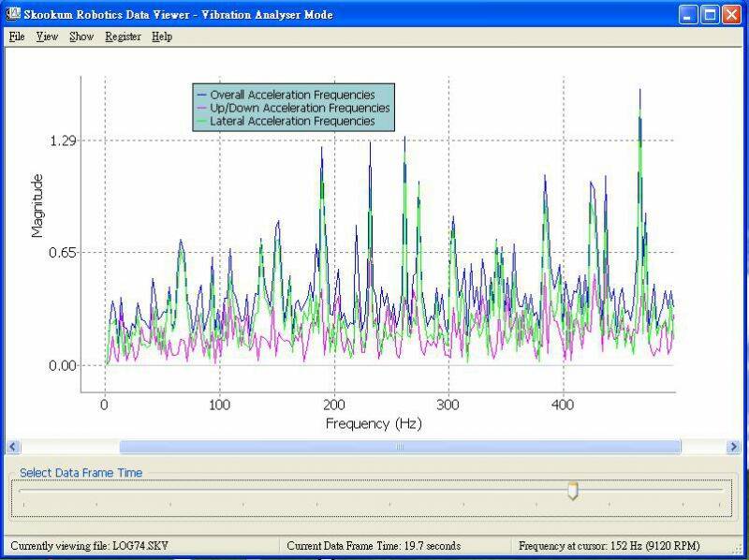Open the View menu
Screen dimensions: 749x560
(47, 37)
